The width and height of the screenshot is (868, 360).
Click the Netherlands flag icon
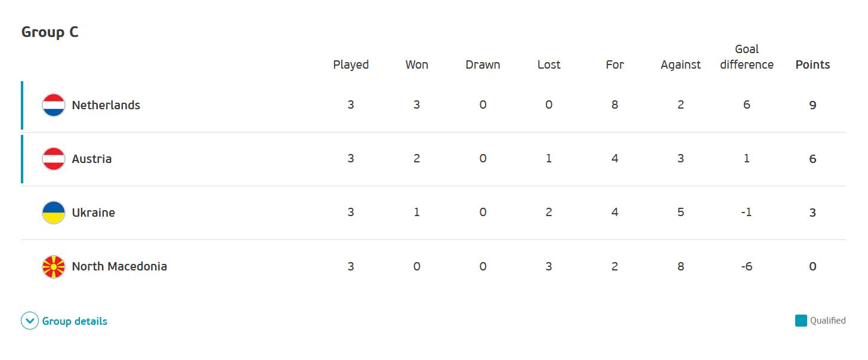[54, 105]
